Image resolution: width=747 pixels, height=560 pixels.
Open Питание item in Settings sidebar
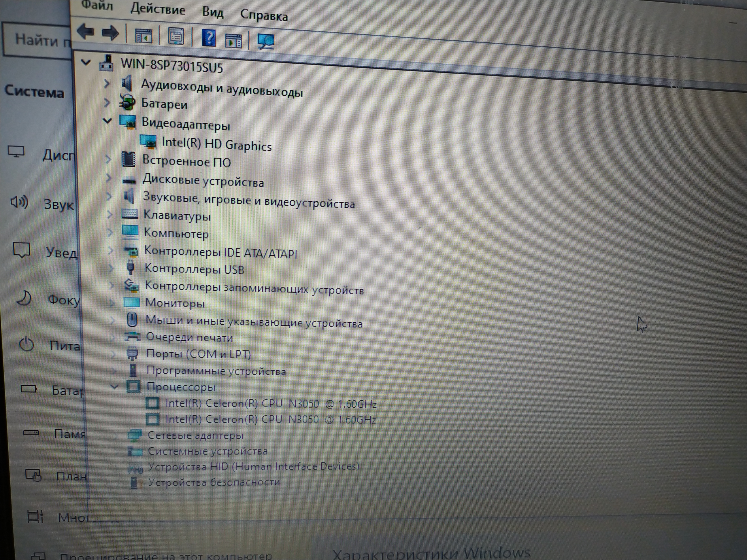click(50, 345)
